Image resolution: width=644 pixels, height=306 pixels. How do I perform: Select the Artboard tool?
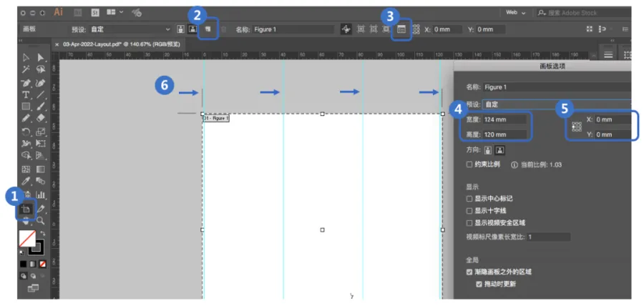[26, 209]
